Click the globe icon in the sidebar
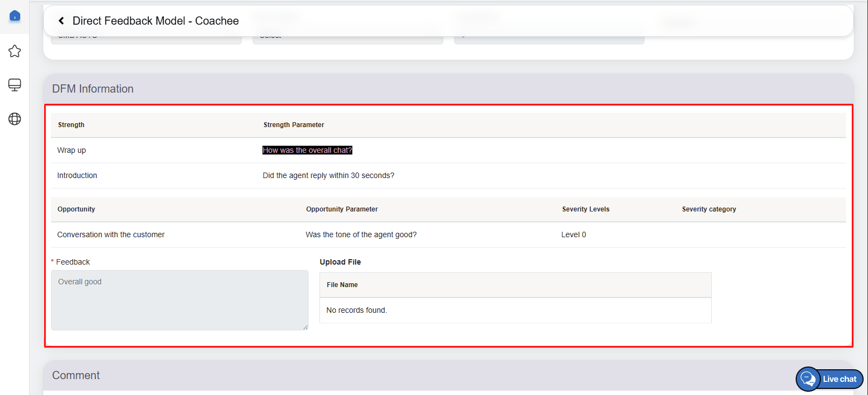The width and height of the screenshot is (868, 395). pos(15,119)
